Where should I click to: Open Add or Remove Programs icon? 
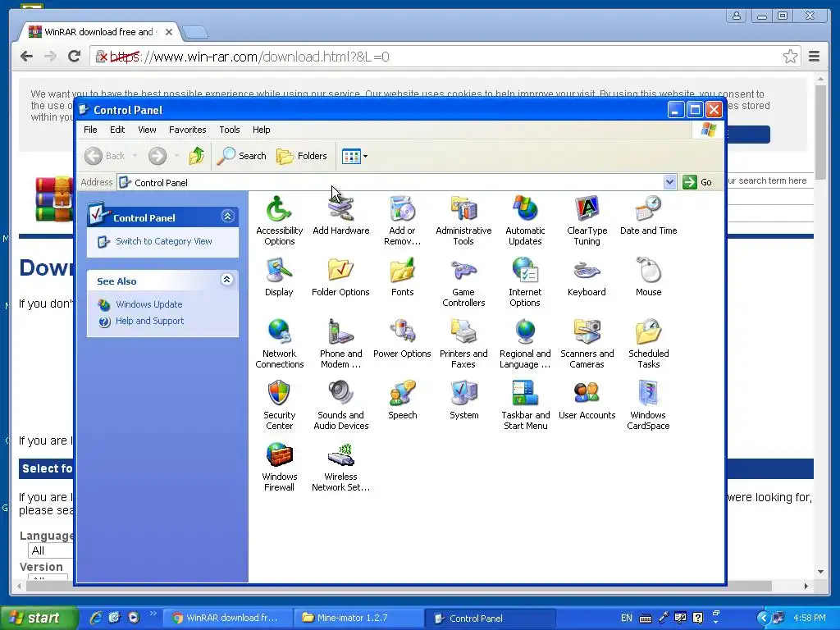tap(402, 220)
